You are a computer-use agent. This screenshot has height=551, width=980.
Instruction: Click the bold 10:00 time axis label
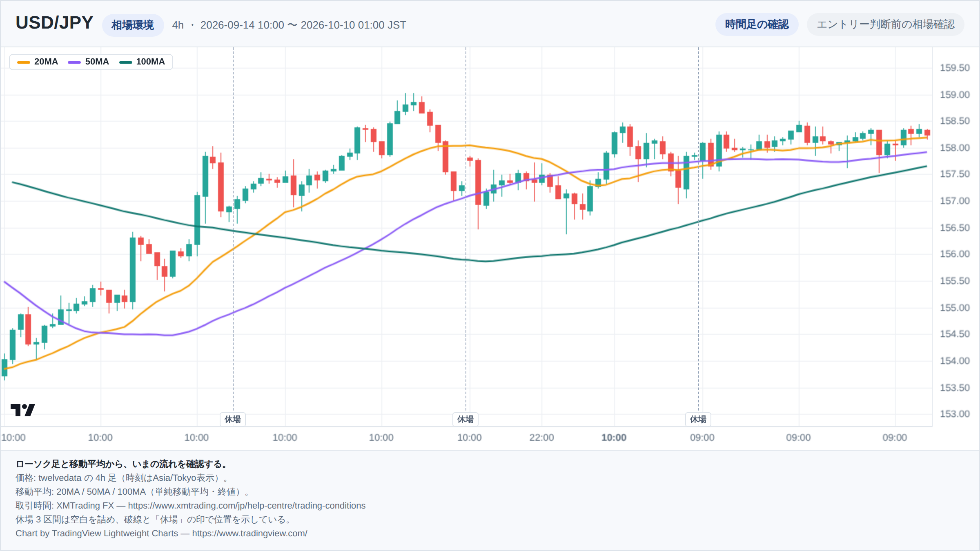pos(614,438)
